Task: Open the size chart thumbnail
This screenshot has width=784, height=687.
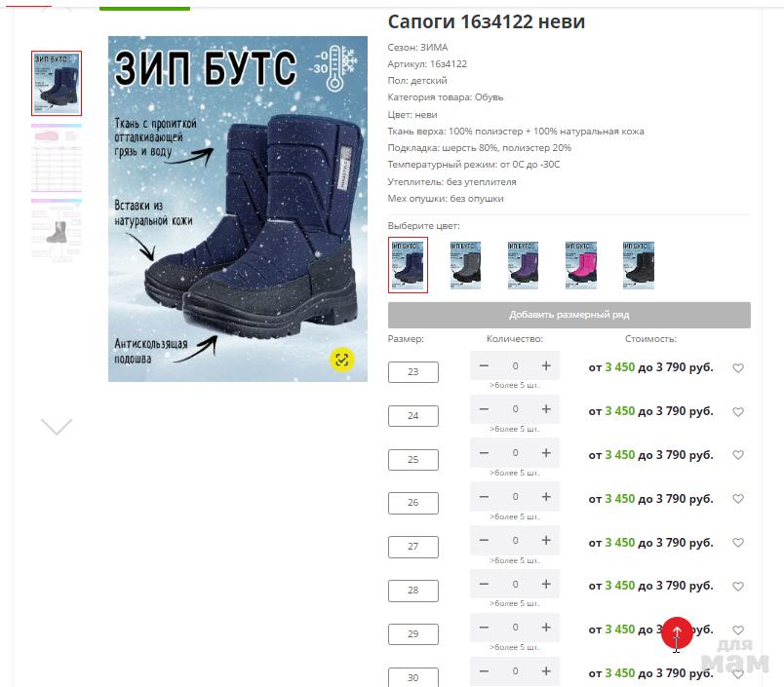Action: 57,158
